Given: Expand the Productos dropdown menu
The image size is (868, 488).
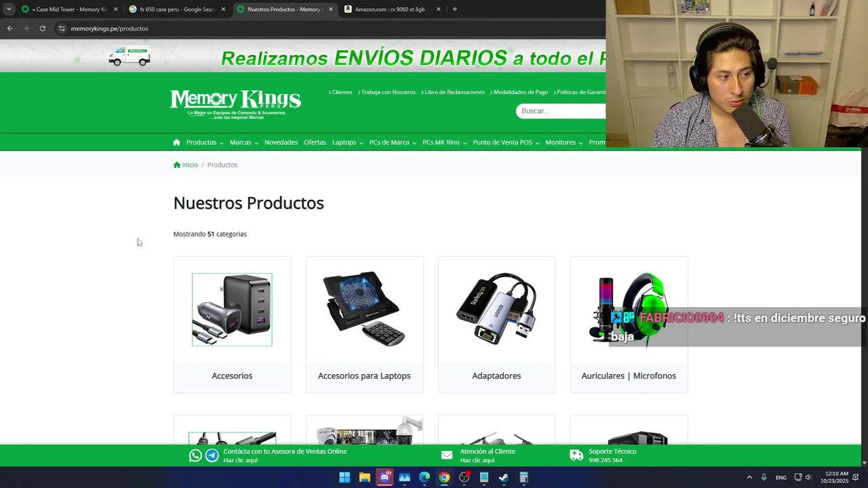Looking at the screenshot, I should coord(205,142).
